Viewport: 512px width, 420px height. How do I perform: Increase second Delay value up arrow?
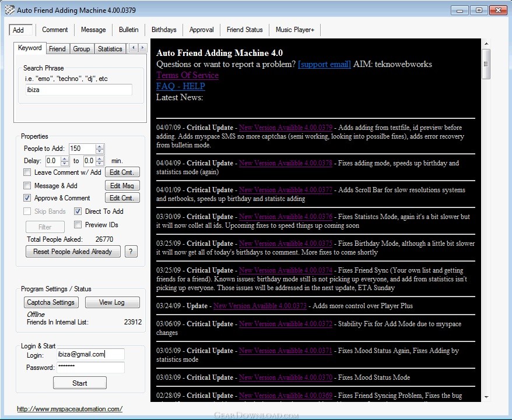pyautogui.click(x=100, y=158)
